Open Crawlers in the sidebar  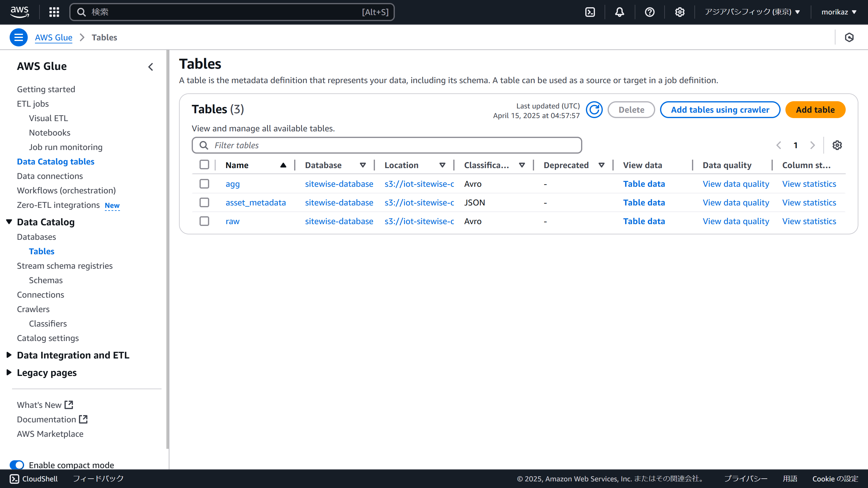point(33,309)
